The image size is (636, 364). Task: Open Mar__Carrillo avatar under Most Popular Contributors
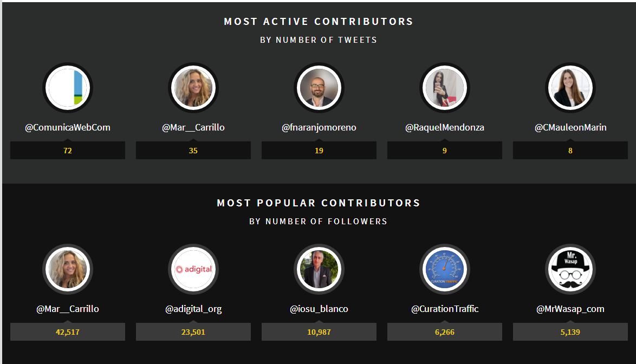(x=68, y=269)
